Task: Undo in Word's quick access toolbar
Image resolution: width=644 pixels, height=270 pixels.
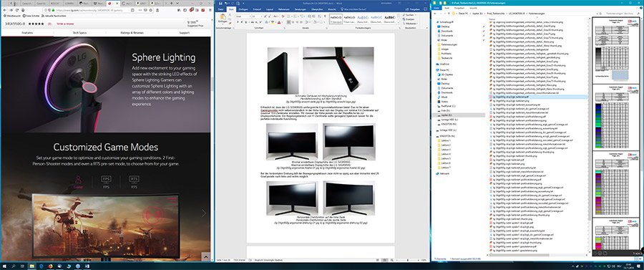Action: pyautogui.click(x=226, y=4)
